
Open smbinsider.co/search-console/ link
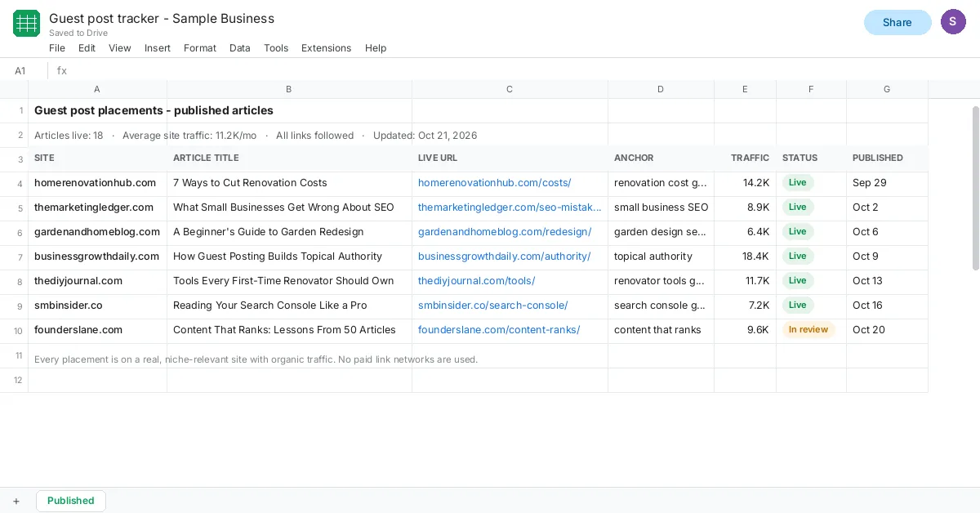493,306
